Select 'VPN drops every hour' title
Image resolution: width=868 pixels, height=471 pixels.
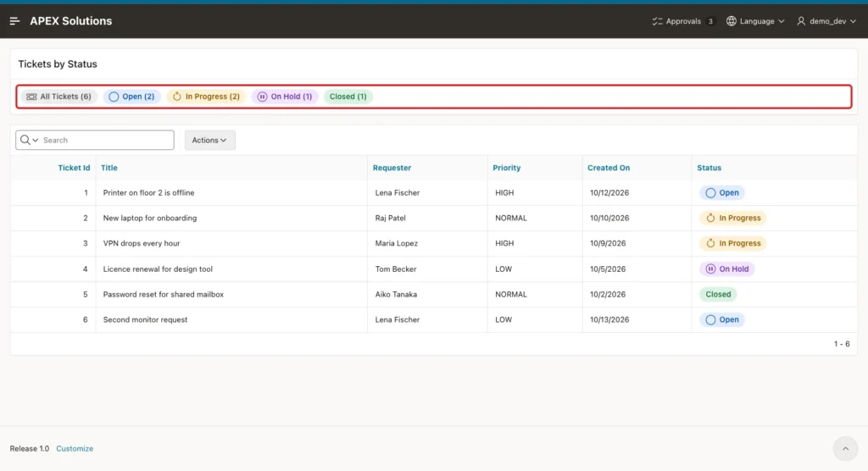pyautogui.click(x=142, y=243)
